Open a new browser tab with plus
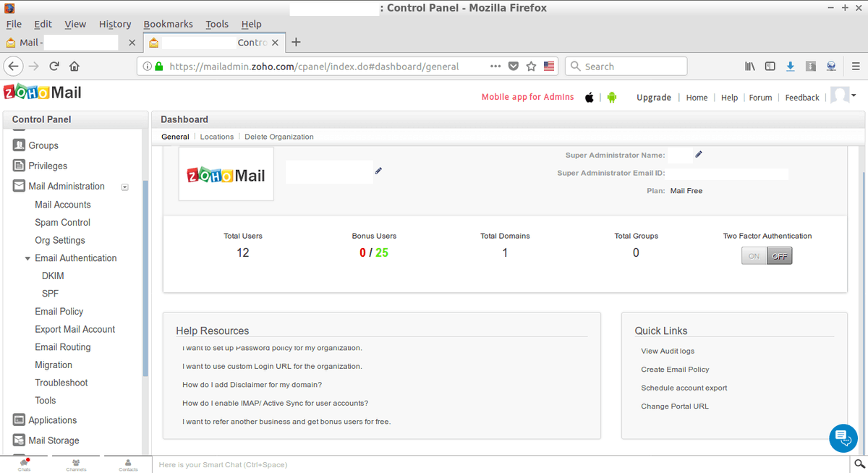The height and width of the screenshot is (473, 868). [296, 43]
